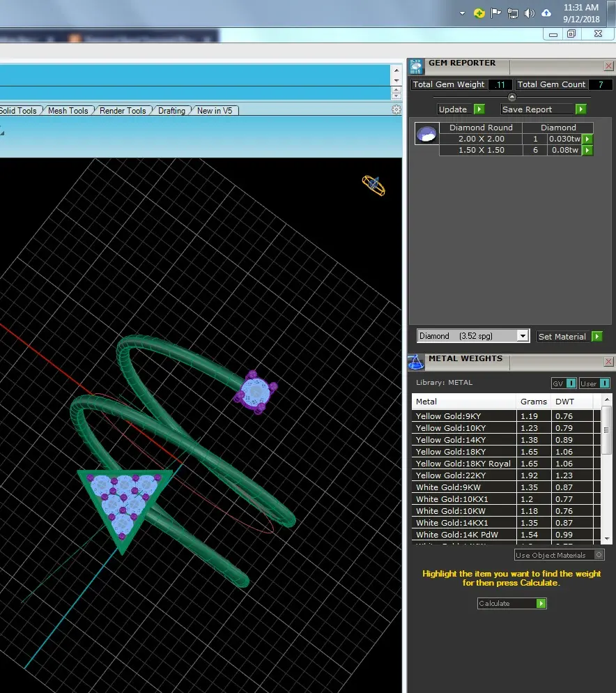Select the Yellow Gold:22KY row
The width and height of the screenshot is (616, 693).
coord(506,475)
